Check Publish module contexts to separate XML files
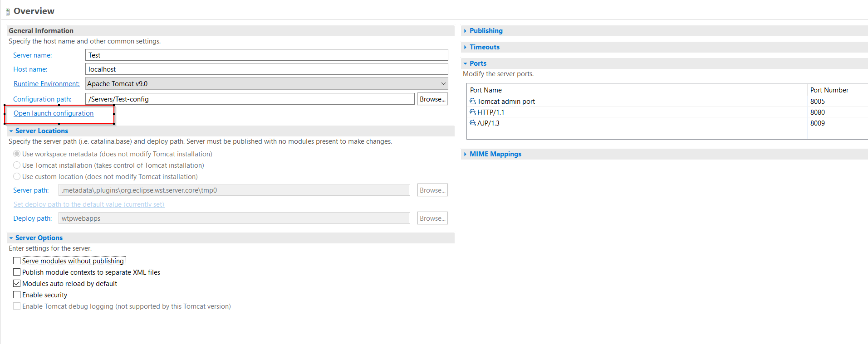The height and width of the screenshot is (344, 868). [x=17, y=272]
